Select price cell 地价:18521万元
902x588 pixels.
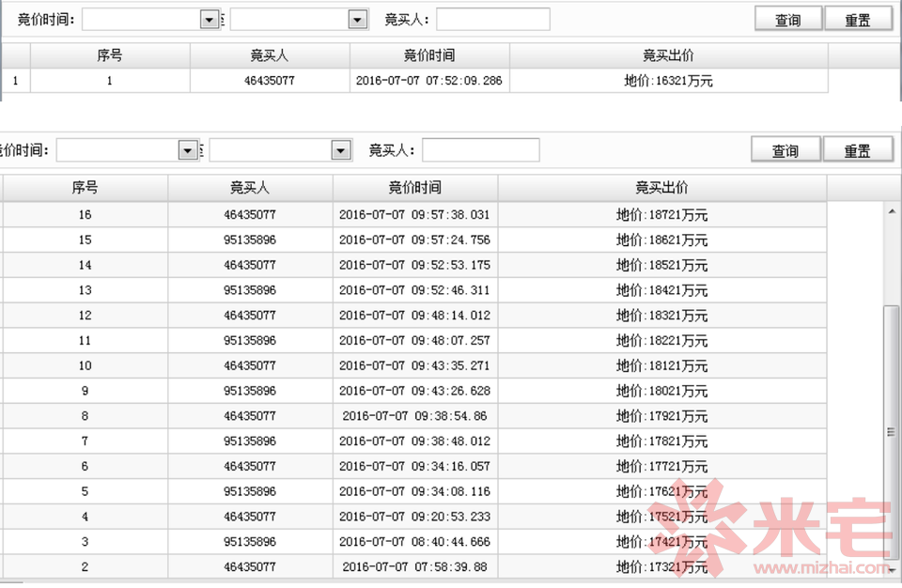[x=662, y=265]
